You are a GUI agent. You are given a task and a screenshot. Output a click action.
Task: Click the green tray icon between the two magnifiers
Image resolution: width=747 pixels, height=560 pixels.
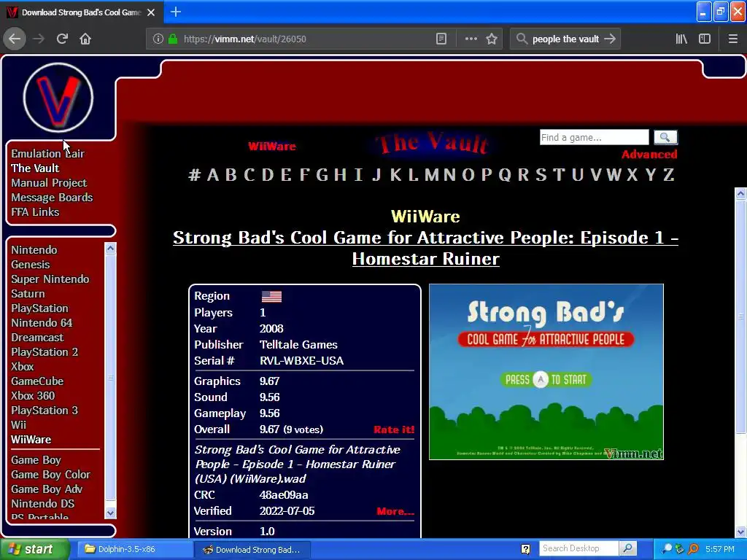(x=680, y=549)
